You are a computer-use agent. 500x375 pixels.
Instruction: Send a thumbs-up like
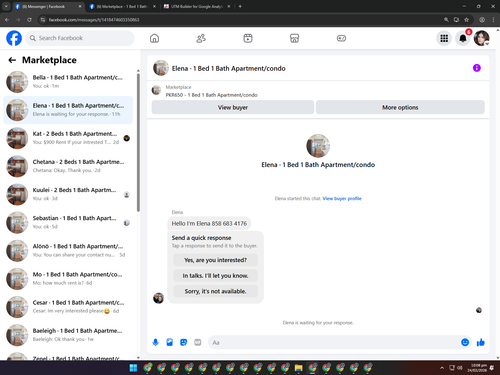point(481,342)
